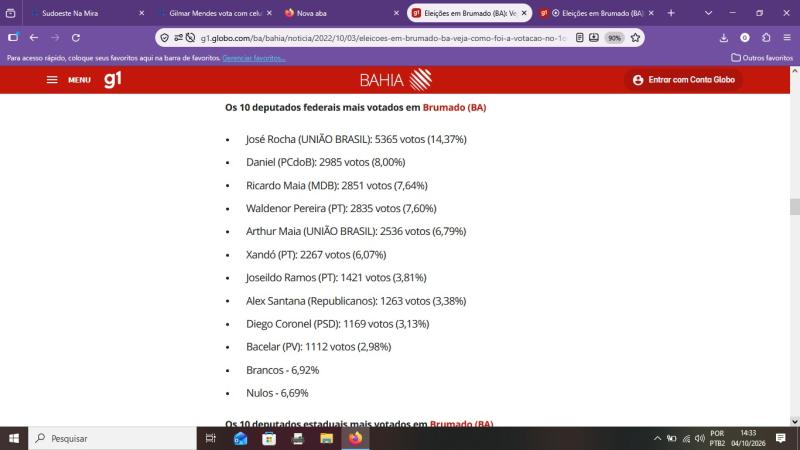Open the POR PTB2 language switcher
800x450 pixels.
717,438
